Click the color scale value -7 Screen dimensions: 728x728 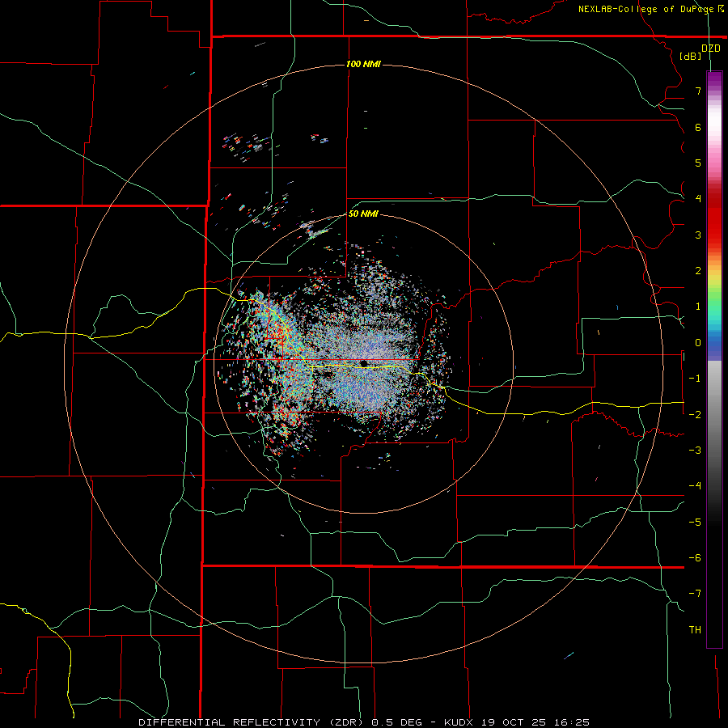click(695, 594)
